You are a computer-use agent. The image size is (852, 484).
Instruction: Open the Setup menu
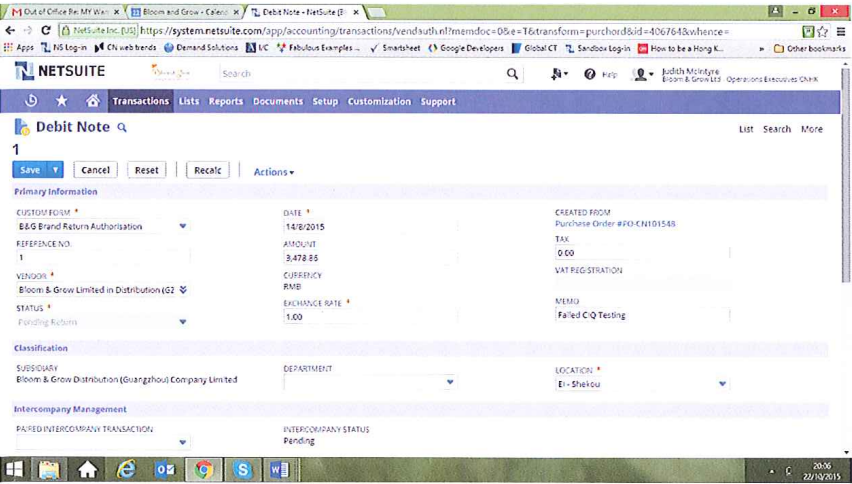(x=325, y=102)
